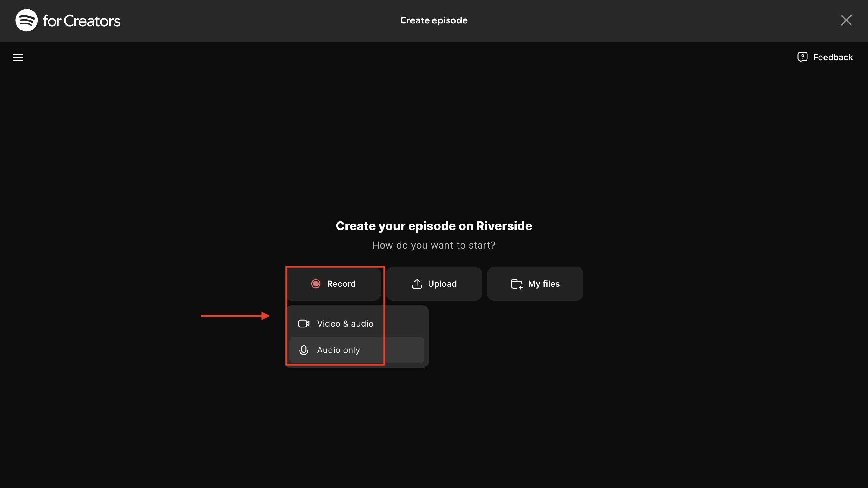This screenshot has width=868, height=488.
Task: Click the Upload button
Action: click(434, 284)
